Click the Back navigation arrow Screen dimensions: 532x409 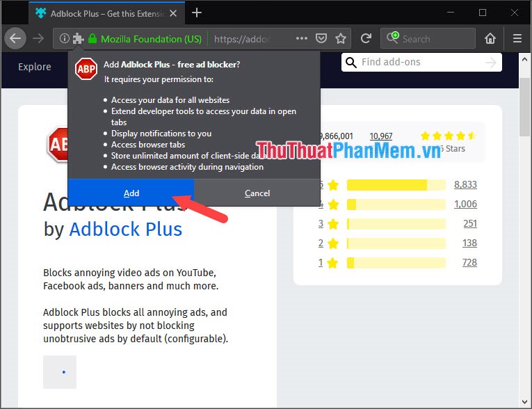[x=15, y=38]
